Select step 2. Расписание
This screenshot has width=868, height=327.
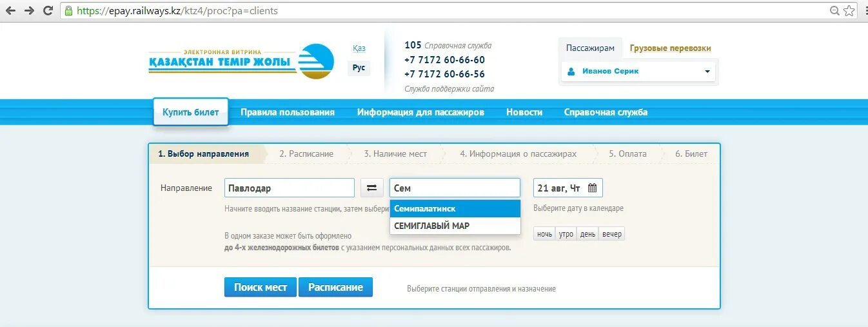point(306,154)
